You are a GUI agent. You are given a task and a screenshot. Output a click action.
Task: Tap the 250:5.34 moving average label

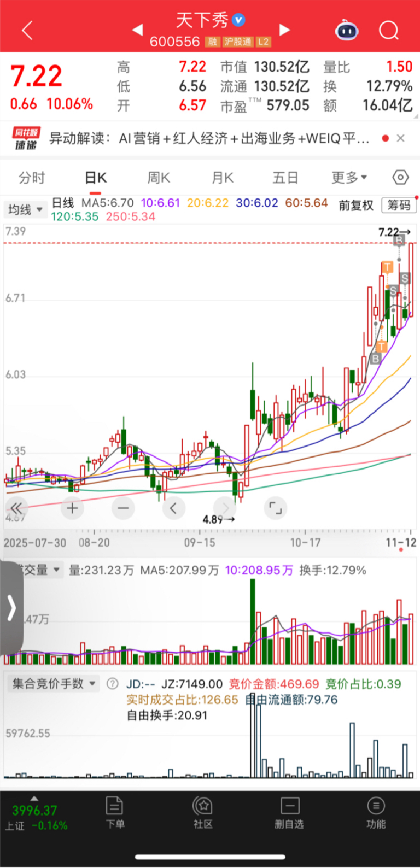click(131, 216)
